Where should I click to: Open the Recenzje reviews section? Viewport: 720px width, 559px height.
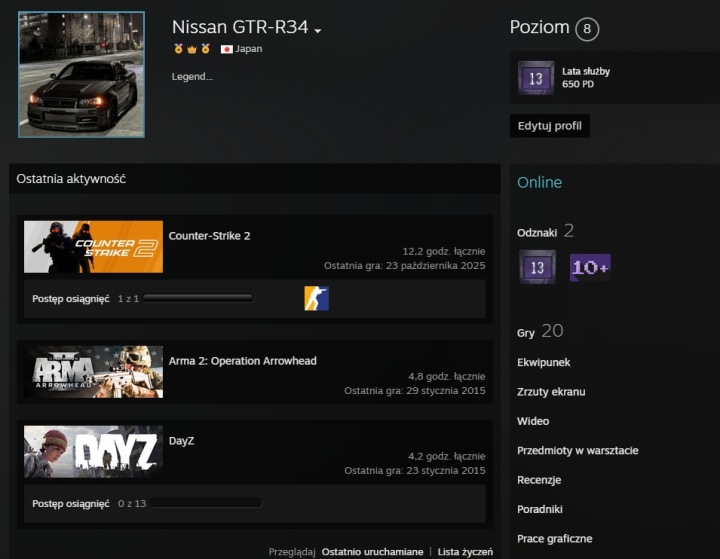539,480
